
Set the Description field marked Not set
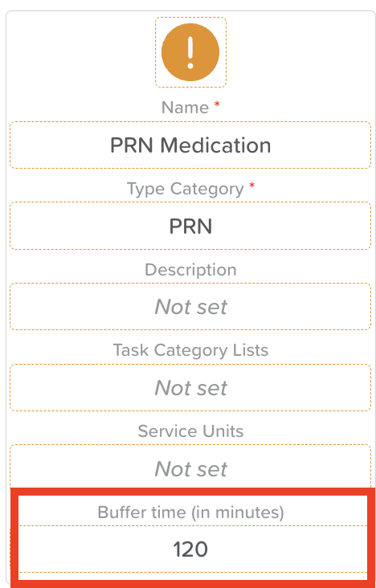click(190, 306)
